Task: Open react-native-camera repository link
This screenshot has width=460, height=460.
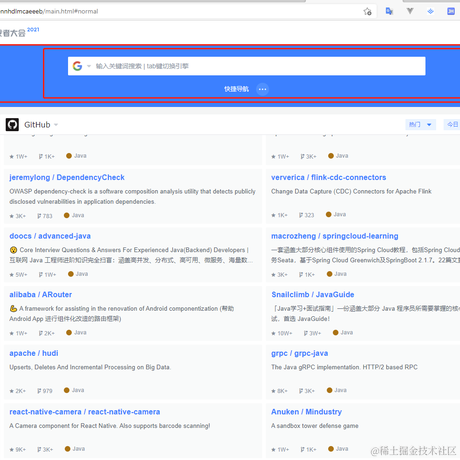Action: tap(85, 412)
